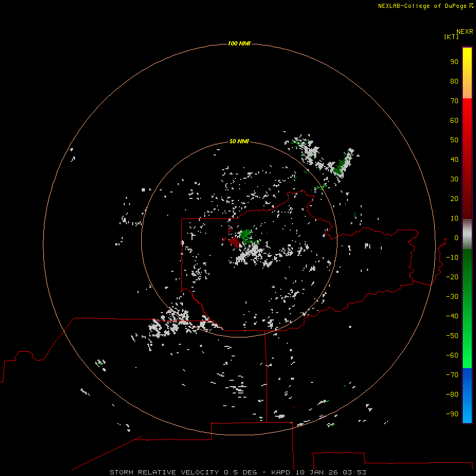Click the 20 value on velocity scale
This screenshot has height=476, width=476.
coord(454,198)
